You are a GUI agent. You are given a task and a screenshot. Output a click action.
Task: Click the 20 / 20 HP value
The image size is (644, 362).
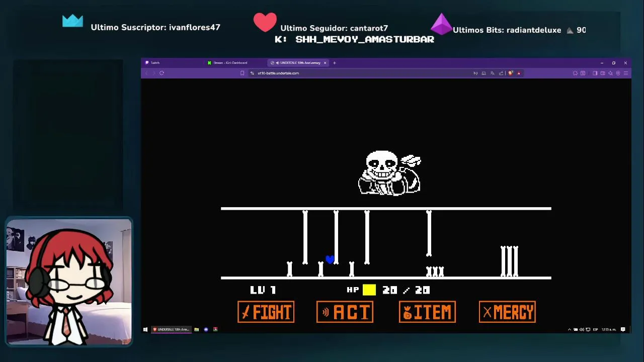click(406, 290)
